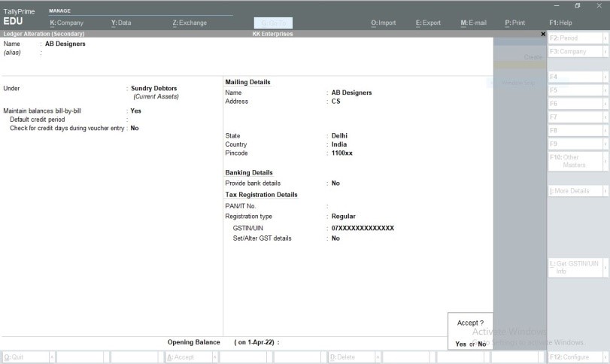The height and width of the screenshot is (364, 610).
Task: Open the E: Export menu
Action: click(428, 23)
